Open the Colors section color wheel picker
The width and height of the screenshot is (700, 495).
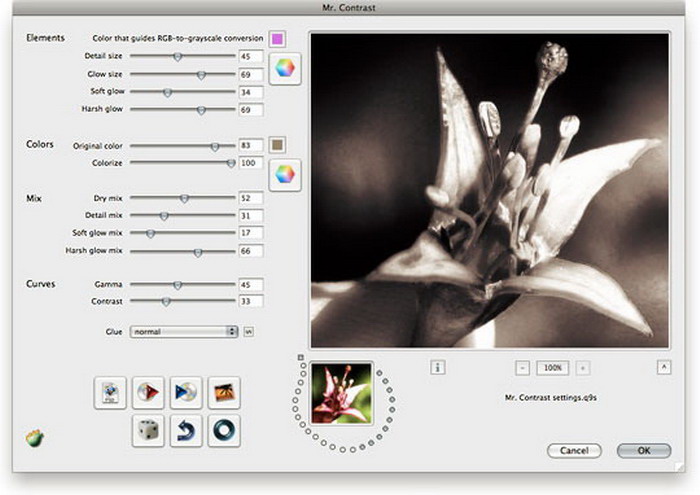click(x=285, y=173)
